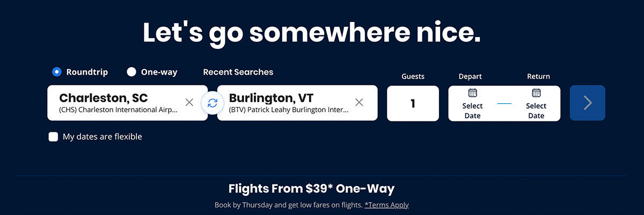Click the Roundtrip text label
The height and width of the screenshot is (215, 644).
[x=87, y=72]
